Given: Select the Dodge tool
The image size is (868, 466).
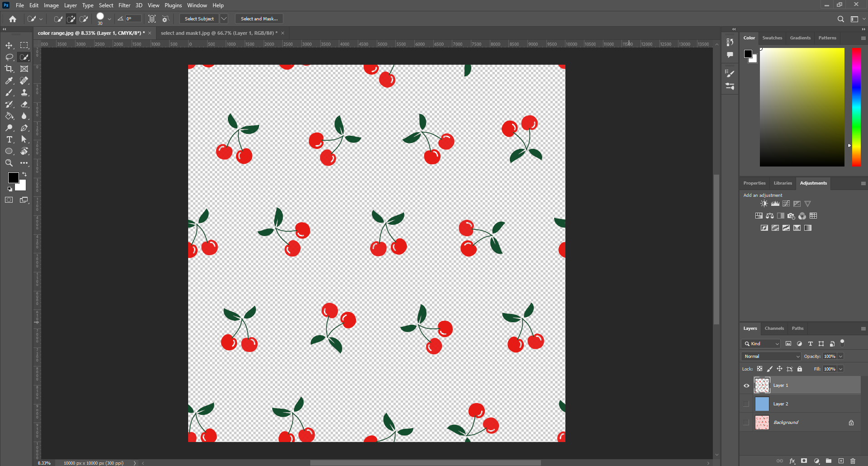Looking at the screenshot, I should pos(9,128).
